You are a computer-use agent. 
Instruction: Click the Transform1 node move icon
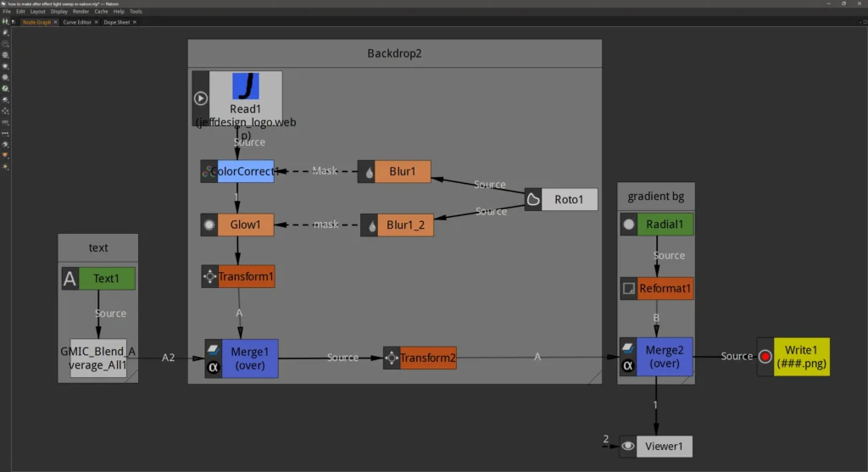pyautogui.click(x=209, y=276)
